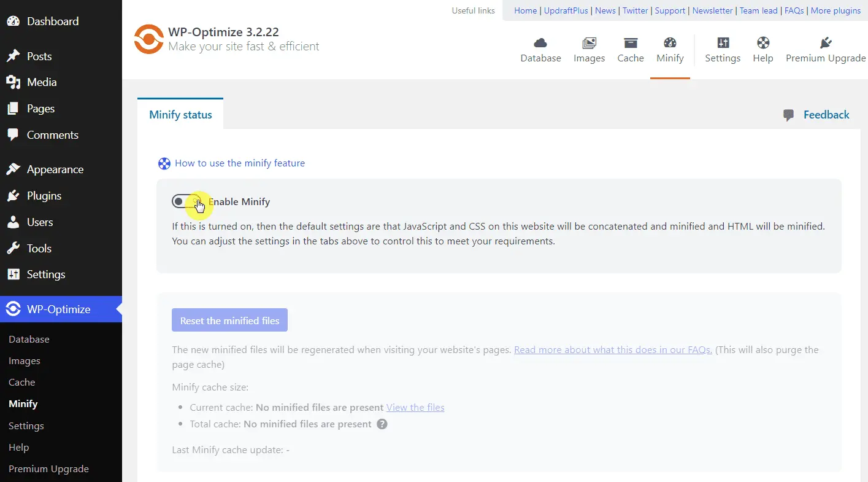This screenshot has height=482, width=868.
Task: Click the Media icon in sidebar
Action: coord(13,82)
